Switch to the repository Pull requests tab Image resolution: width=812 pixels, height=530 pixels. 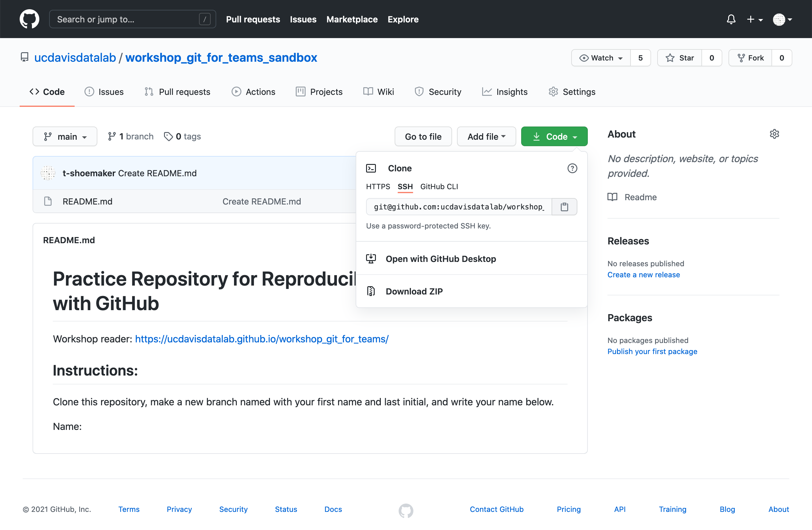(177, 92)
